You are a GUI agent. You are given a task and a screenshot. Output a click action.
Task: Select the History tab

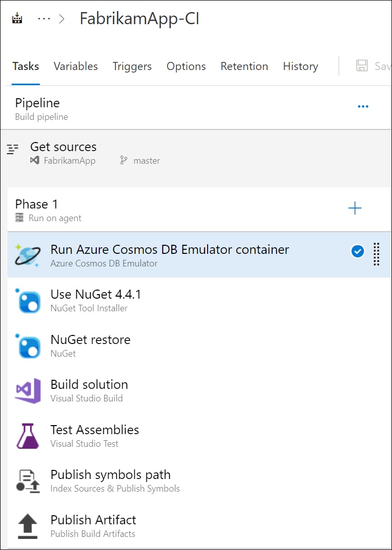tap(300, 66)
